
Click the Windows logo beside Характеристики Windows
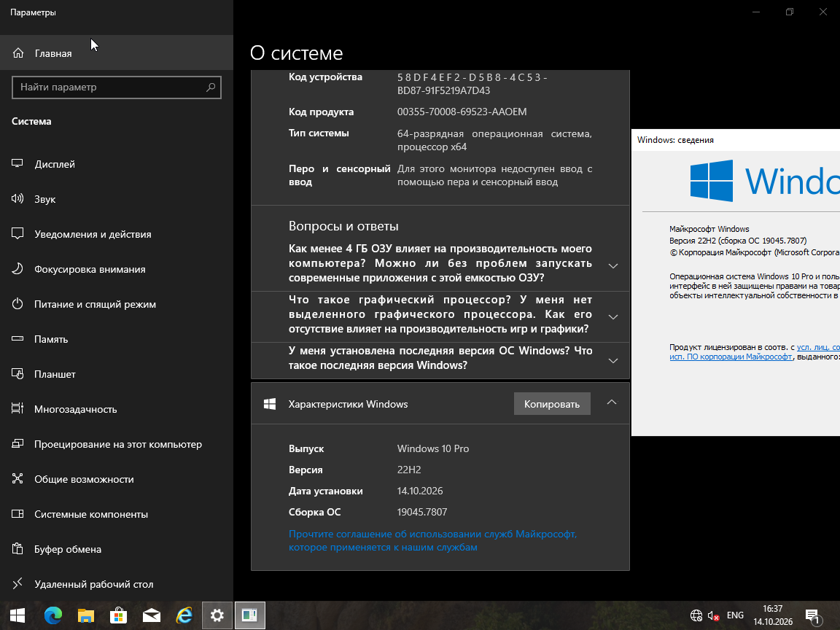click(x=270, y=404)
